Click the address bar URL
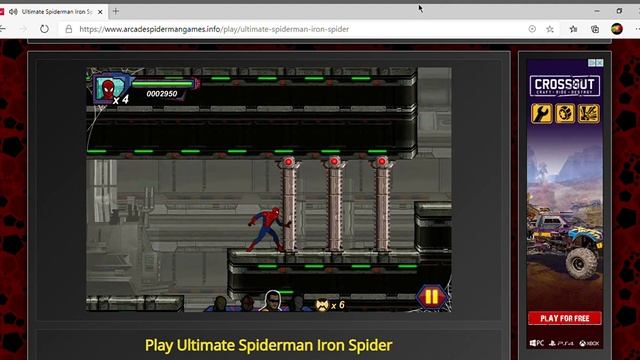640x360 pixels. (214, 29)
